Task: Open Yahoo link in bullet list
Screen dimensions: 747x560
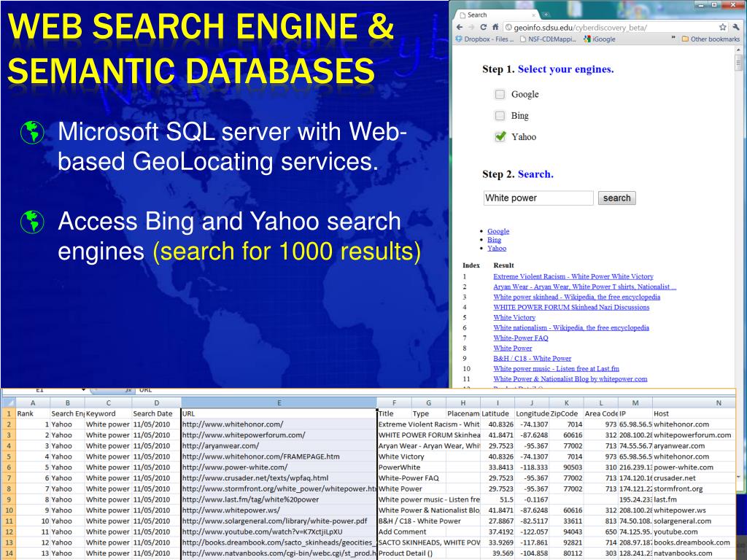Action: pyautogui.click(x=496, y=248)
